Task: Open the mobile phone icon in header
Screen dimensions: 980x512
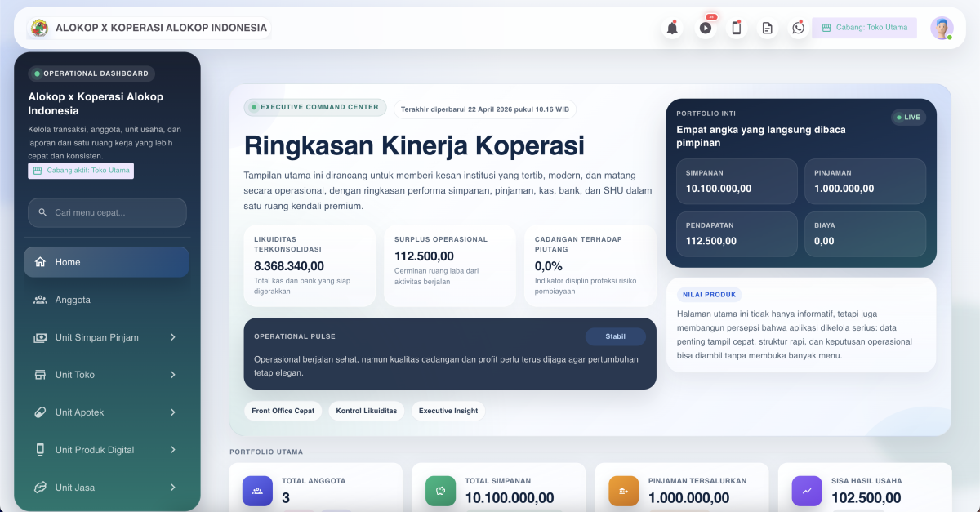Action: point(736,28)
